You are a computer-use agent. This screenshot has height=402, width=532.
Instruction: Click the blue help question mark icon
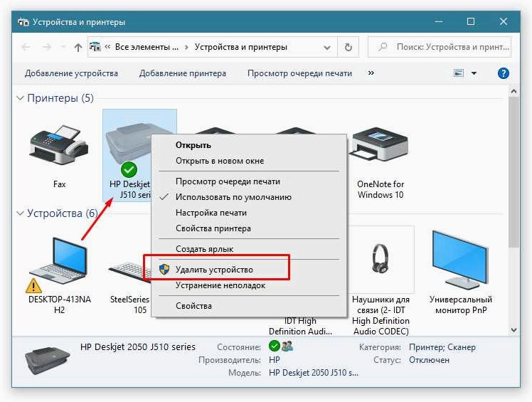[x=503, y=73]
